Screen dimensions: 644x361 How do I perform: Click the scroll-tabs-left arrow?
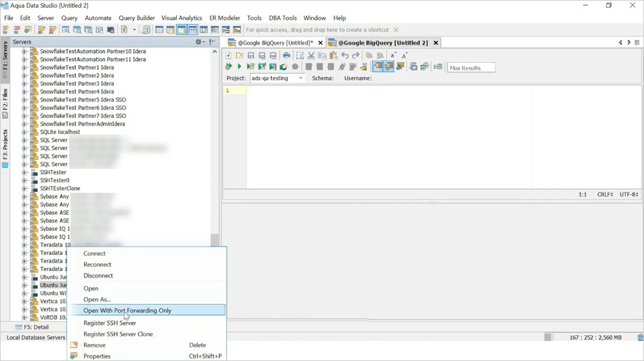point(620,42)
